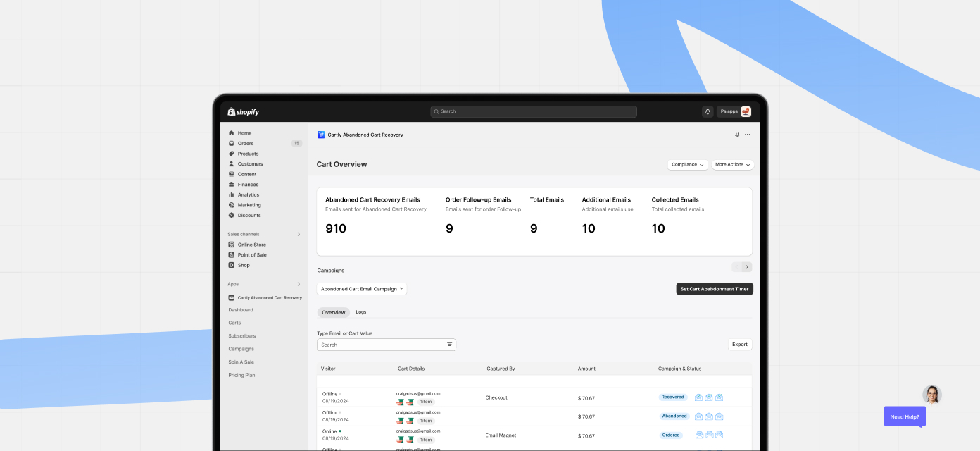Click the Export button
This screenshot has height=451, width=980.
(x=739, y=345)
